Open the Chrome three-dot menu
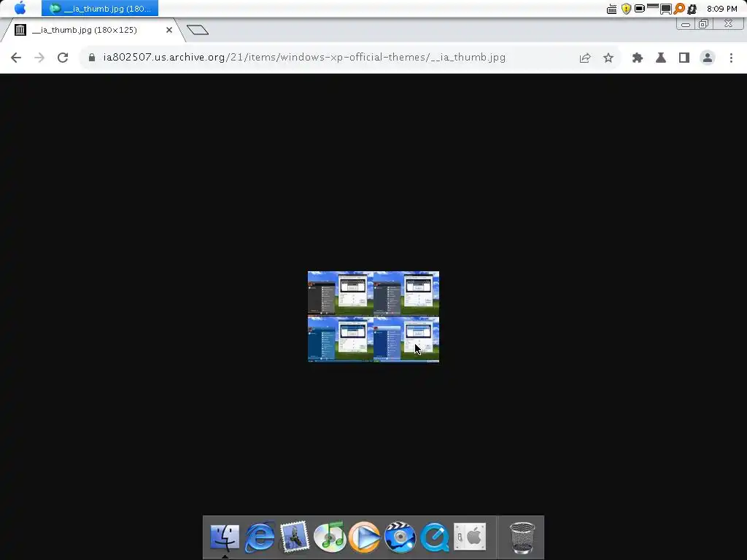This screenshot has height=560, width=747. (731, 58)
